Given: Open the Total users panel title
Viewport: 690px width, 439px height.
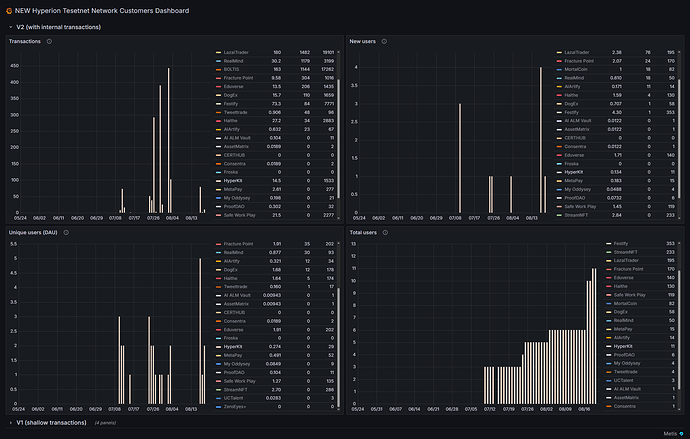Looking at the screenshot, I should tap(363, 233).
